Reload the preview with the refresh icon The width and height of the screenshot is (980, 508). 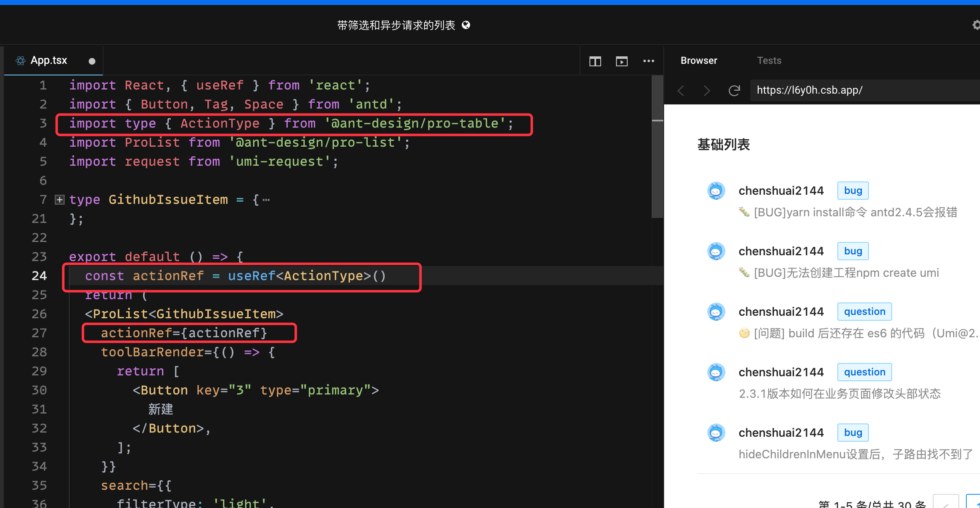[735, 90]
